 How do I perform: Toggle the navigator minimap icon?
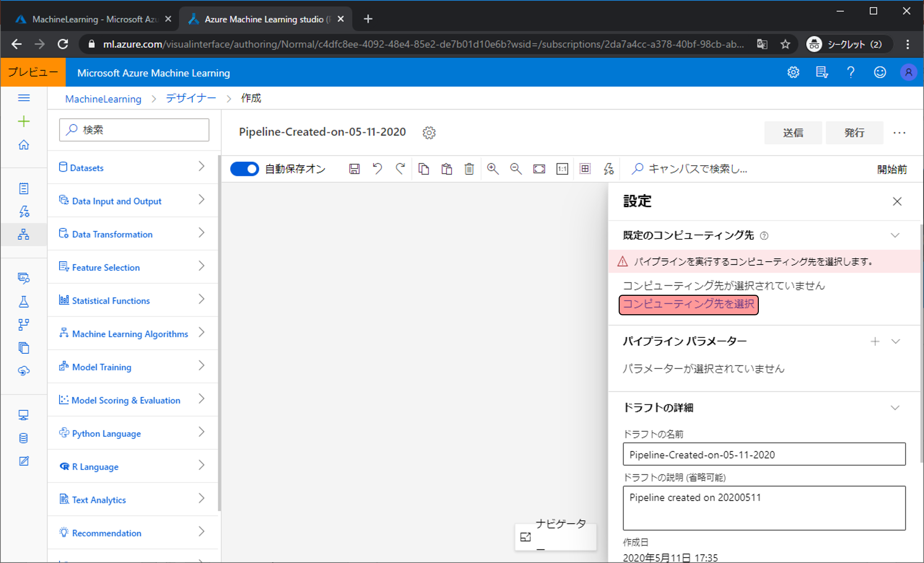(526, 537)
